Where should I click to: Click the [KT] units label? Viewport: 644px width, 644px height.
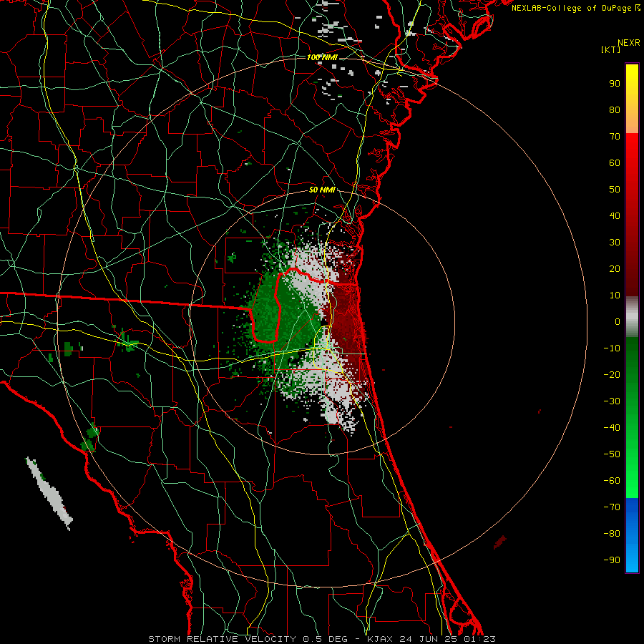611,49
